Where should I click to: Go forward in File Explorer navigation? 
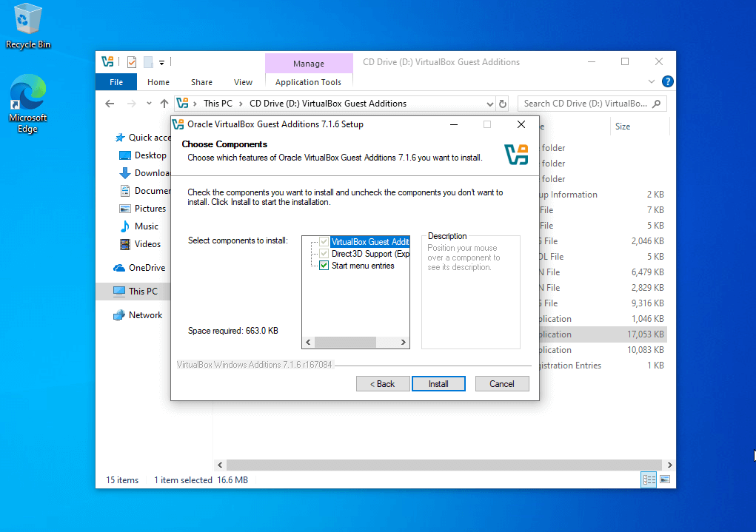point(131,104)
